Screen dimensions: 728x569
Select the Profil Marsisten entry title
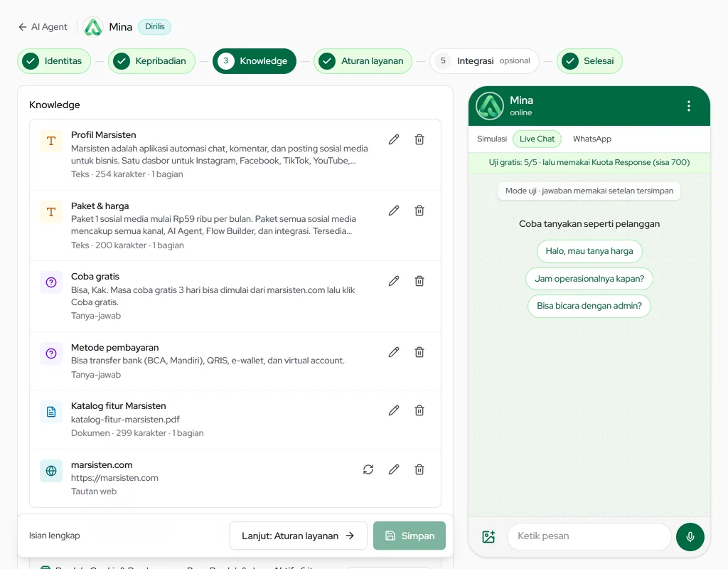point(104,134)
